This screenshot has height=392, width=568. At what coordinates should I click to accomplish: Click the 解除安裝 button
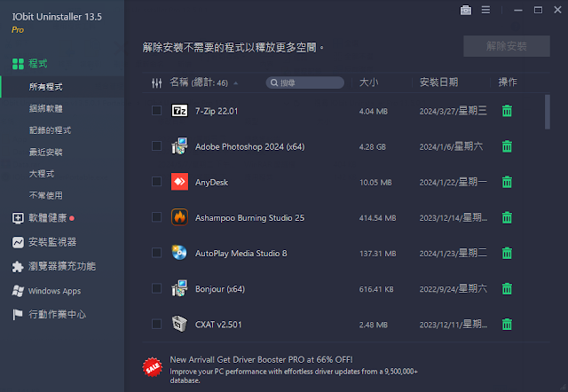pyautogui.click(x=507, y=46)
